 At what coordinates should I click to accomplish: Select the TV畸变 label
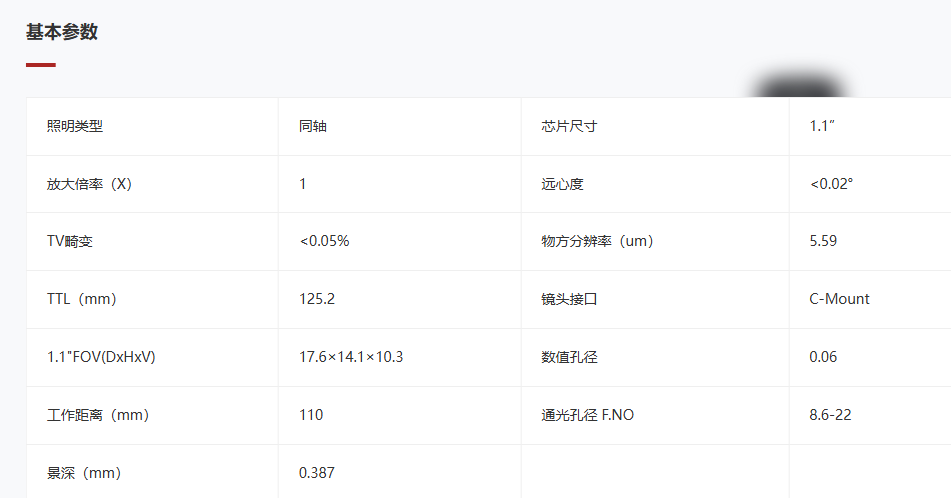tap(70, 241)
